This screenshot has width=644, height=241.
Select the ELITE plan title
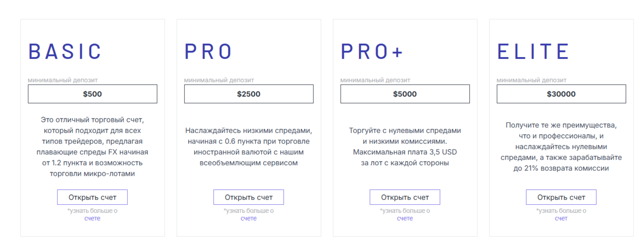pos(533,52)
